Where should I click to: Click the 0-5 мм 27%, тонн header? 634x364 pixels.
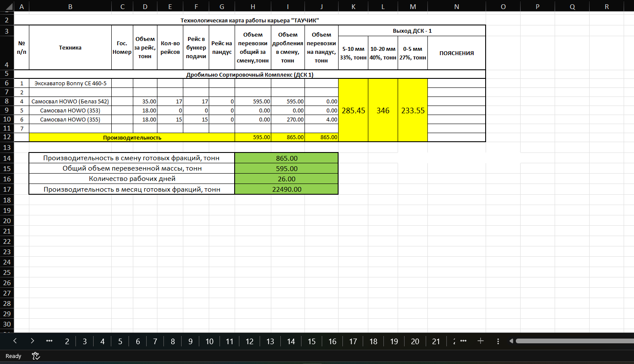[x=413, y=53]
